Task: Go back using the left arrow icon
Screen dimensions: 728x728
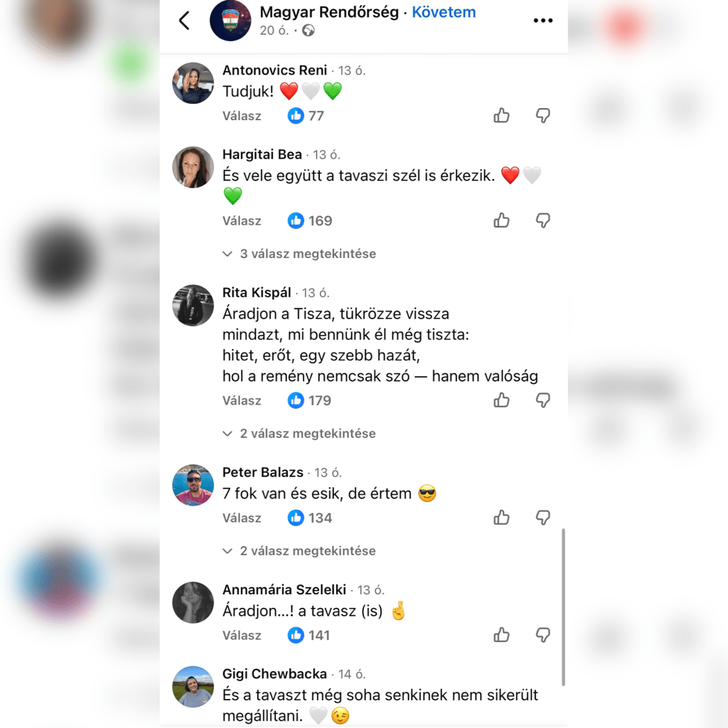Action: point(184,21)
